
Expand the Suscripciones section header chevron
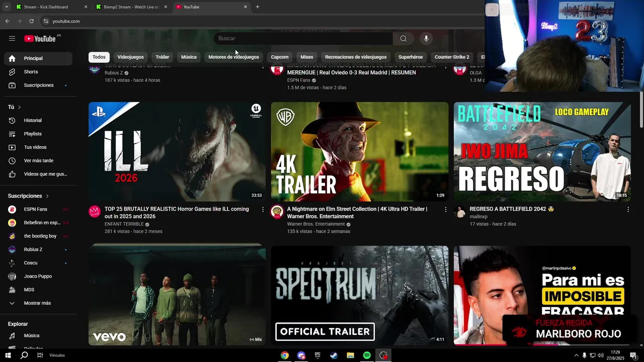pyautogui.click(x=47, y=196)
